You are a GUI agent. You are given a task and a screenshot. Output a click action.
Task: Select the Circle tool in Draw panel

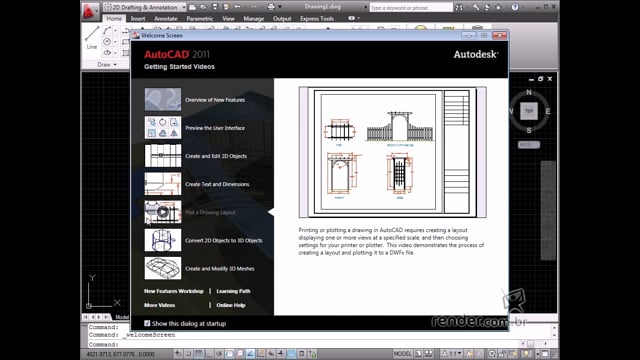(x=107, y=42)
